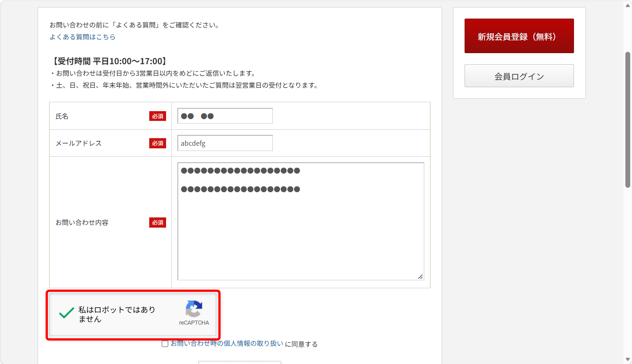Click the メールアドレス row label
The image size is (632, 364).
point(78,143)
